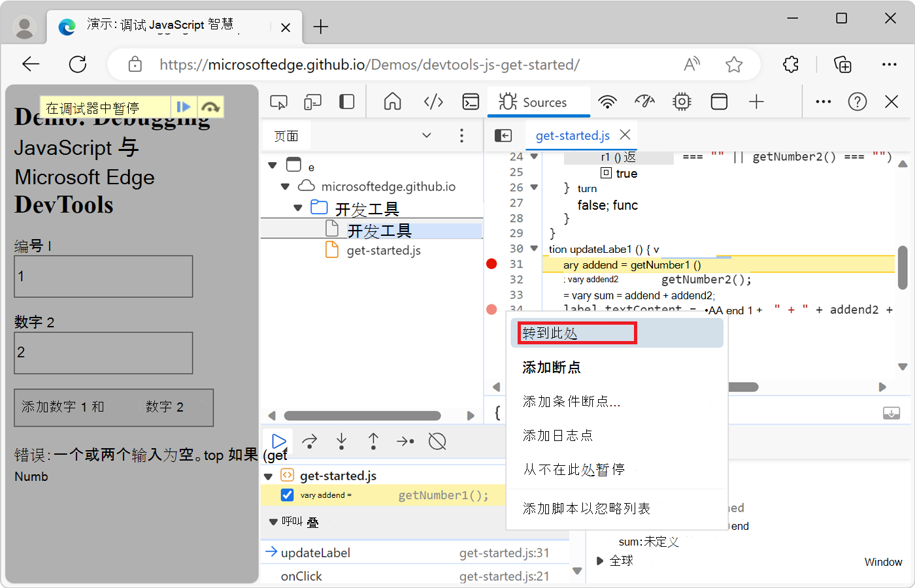The image size is (915, 588).
Task: Open the Network tool wifi icon
Action: point(607,102)
